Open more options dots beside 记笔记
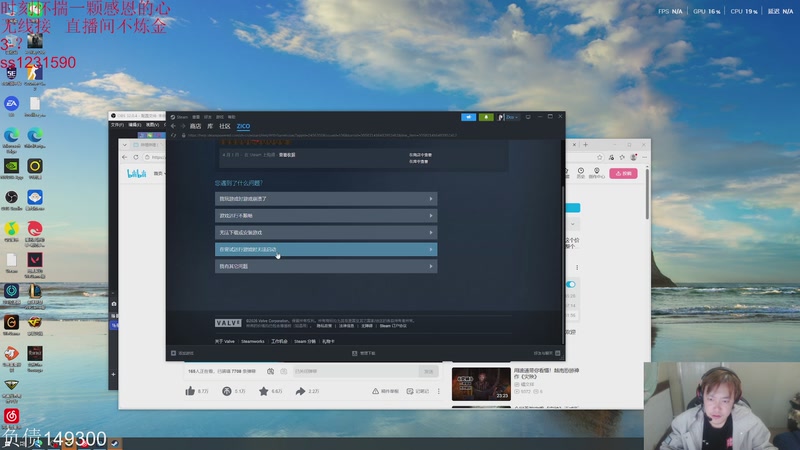 click(x=439, y=391)
